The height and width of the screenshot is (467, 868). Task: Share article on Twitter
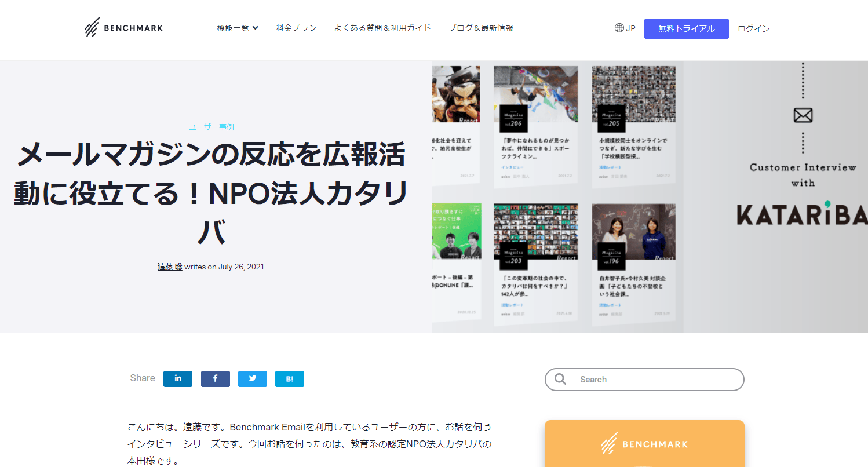[x=253, y=379]
